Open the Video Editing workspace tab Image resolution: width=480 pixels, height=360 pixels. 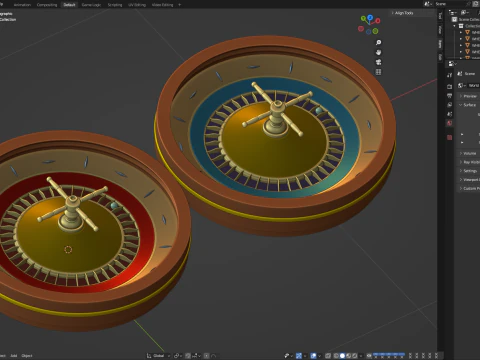(162, 5)
